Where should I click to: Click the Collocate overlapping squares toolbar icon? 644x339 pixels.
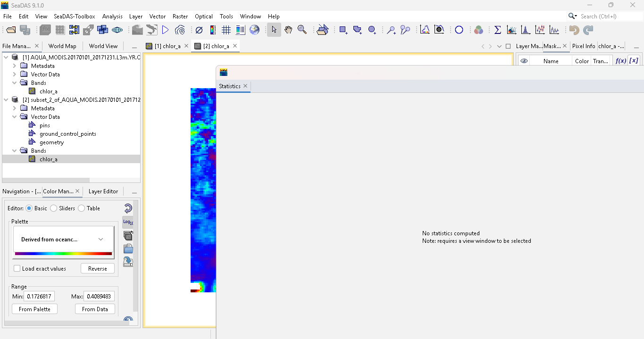[x=102, y=30]
